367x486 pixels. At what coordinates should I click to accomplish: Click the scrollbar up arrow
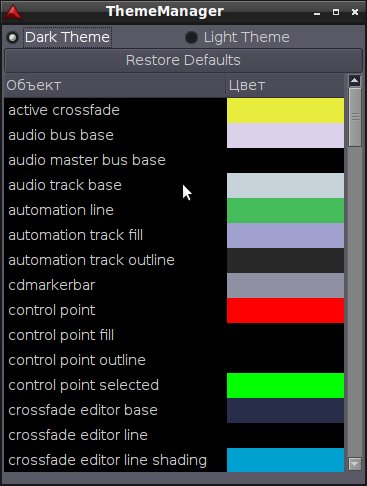[355, 81]
